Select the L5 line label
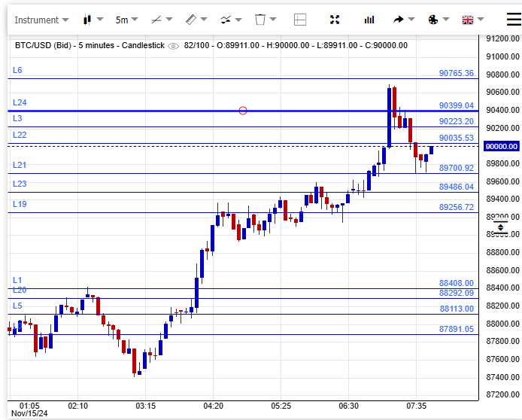The width and height of the screenshot is (522, 420). (17, 306)
